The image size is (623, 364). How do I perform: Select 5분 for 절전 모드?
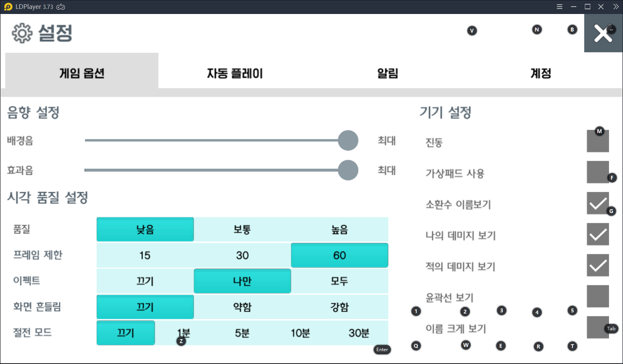(242, 333)
